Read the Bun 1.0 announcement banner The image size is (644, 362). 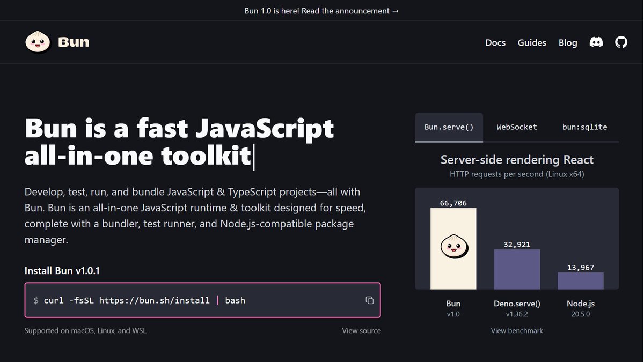coord(321,11)
